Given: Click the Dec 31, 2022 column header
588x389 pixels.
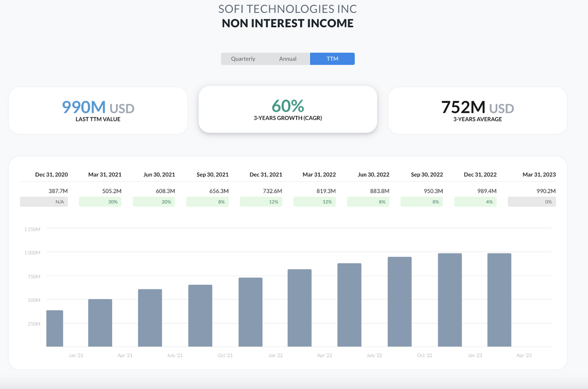Looking at the screenshot, I should tap(480, 175).
